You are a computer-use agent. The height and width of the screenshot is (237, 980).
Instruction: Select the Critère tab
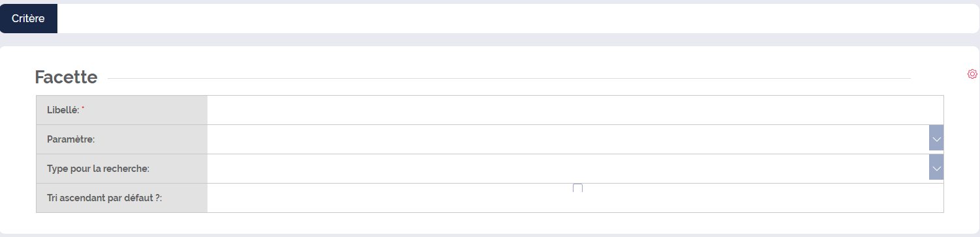(x=29, y=18)
